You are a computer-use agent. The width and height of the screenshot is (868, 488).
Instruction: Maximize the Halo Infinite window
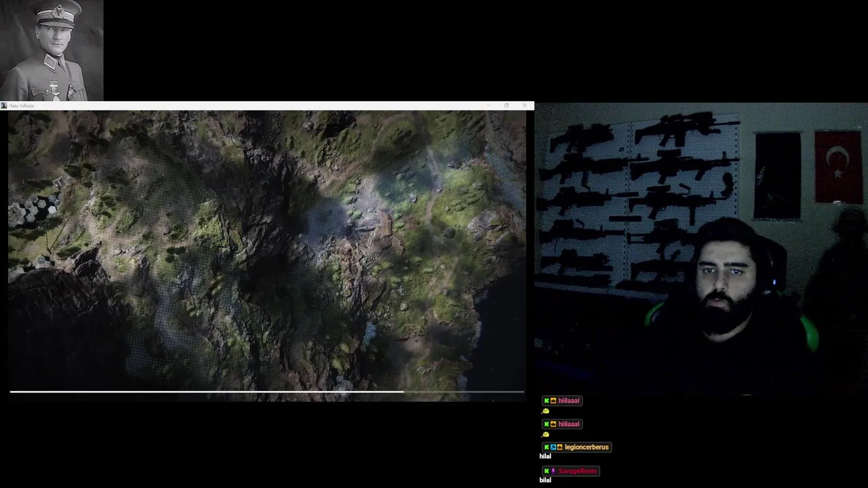[506, 106]
